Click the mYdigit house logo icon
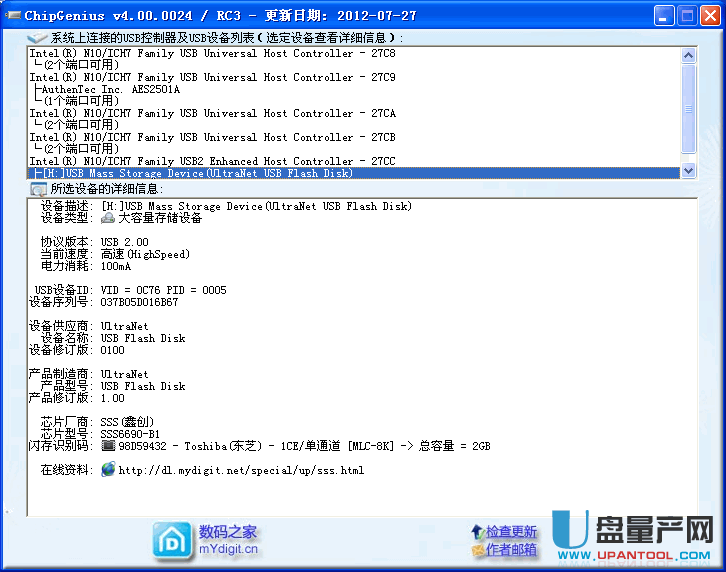Image resolution: width=726 pixels, height=572 pixels. [x=172, y=540]
